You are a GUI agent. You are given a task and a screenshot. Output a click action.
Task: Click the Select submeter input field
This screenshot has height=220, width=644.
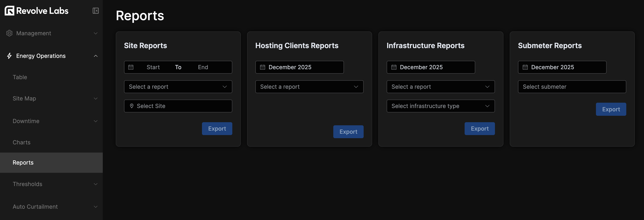(572, 86)
